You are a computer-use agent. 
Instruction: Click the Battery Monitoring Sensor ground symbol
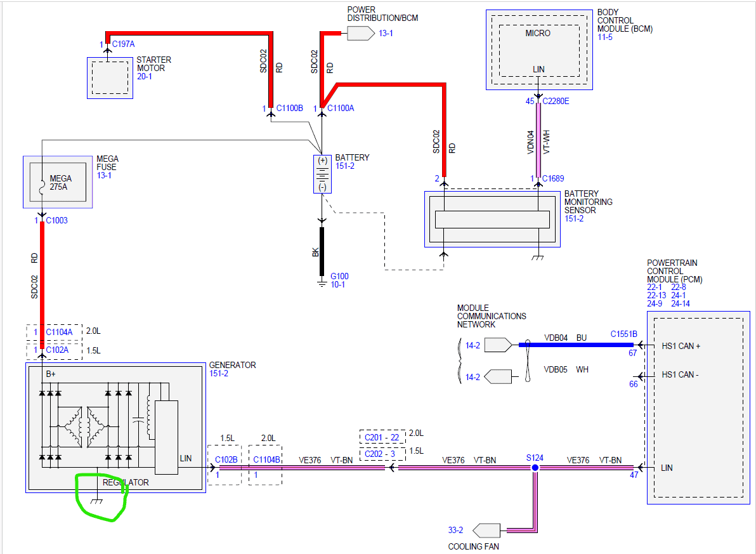(538, 257)
